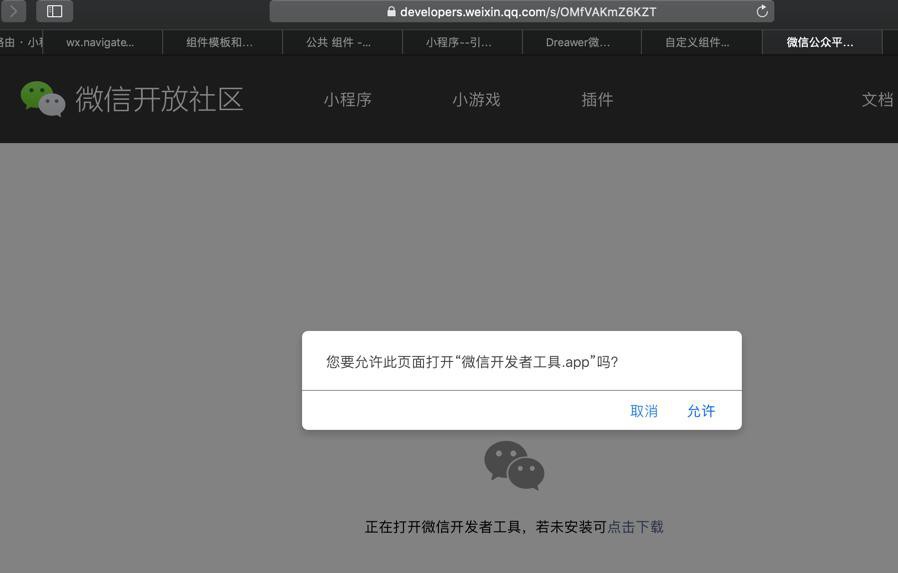Open the 文档 nav menu item
This screenshot has width=898, height=573.
coord(877,100)
